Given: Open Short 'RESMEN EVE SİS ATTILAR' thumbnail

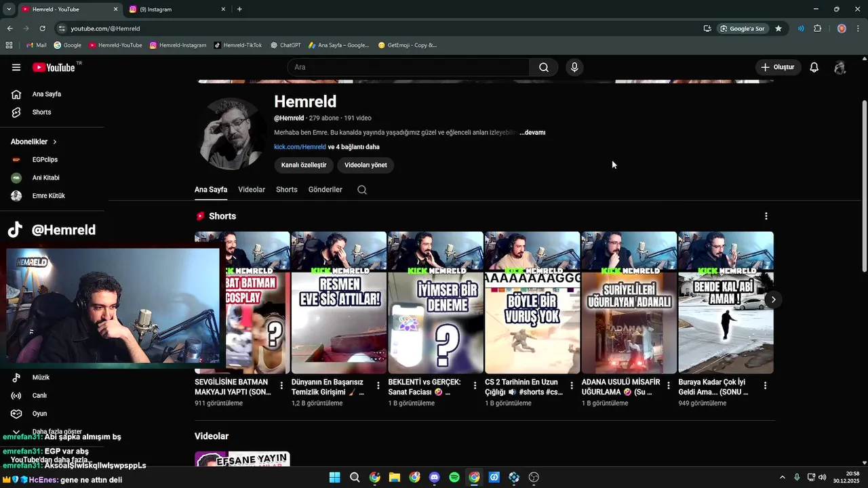Looking at the screenshot, I should [x=339, y=302].
